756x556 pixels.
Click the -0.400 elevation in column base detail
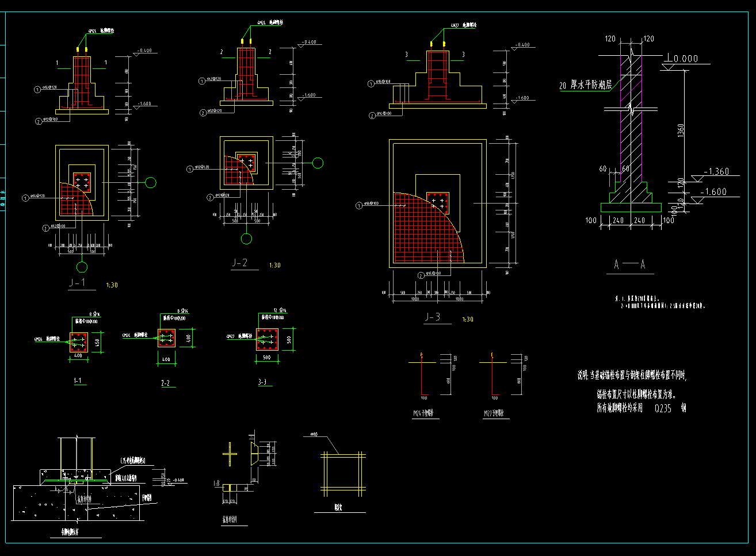pyautogui.click(x=178, y=479)
